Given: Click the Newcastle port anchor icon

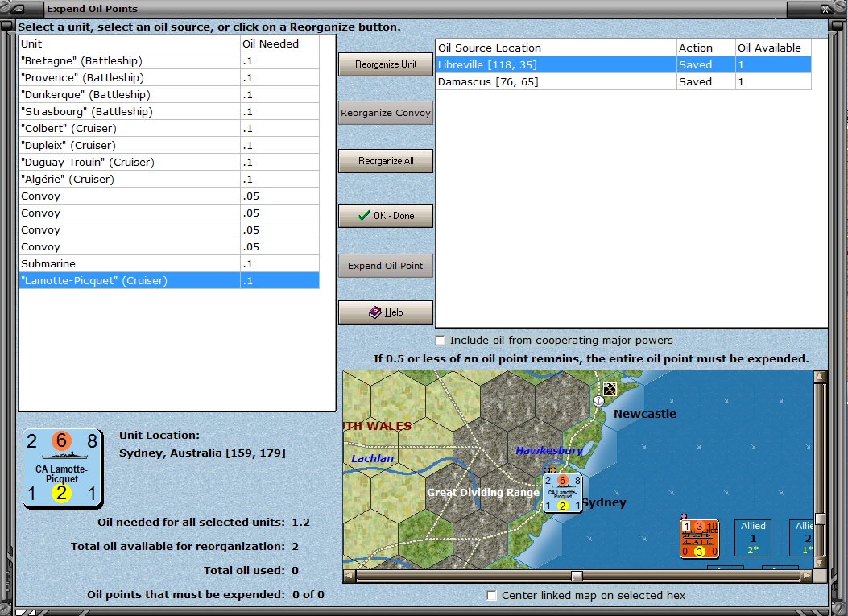Looking at the screenshot, I should tap(598, 400).
